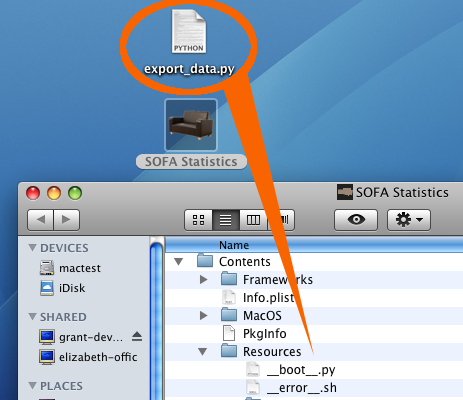
Task: Select the MacOS folder icon
Action: click(x=229, y=315)
